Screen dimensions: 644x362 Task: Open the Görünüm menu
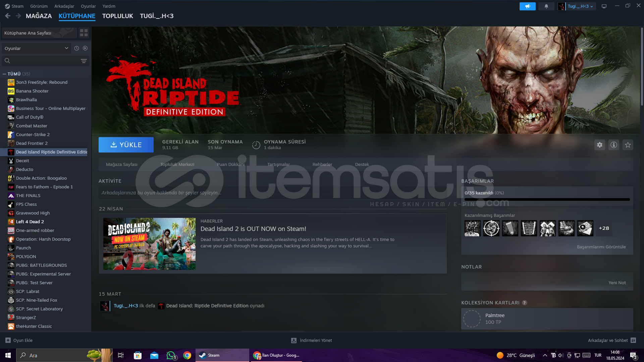(39, 6)
